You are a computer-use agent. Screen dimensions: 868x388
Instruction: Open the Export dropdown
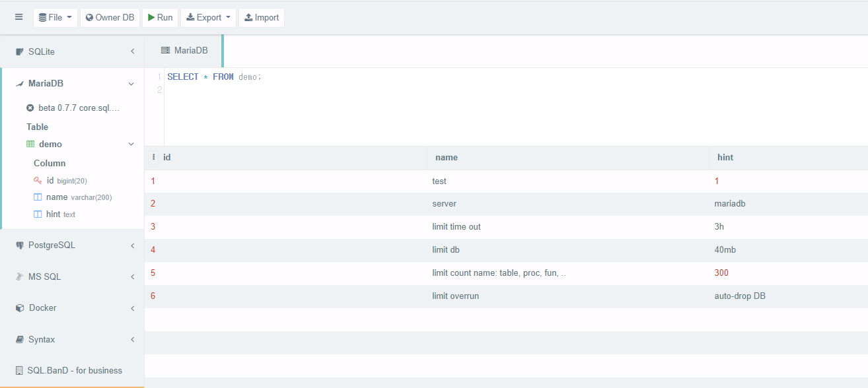click(208, 18)
